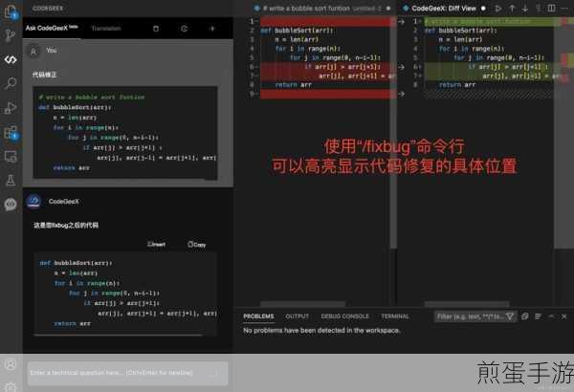Select the CodeGeeX: Diff View tab

coord(444,8)
